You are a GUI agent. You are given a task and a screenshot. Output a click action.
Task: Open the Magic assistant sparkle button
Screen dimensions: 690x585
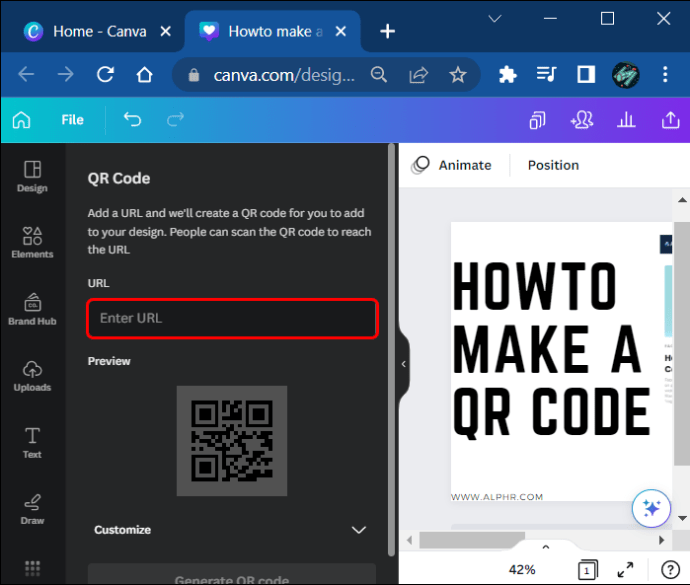651,508
